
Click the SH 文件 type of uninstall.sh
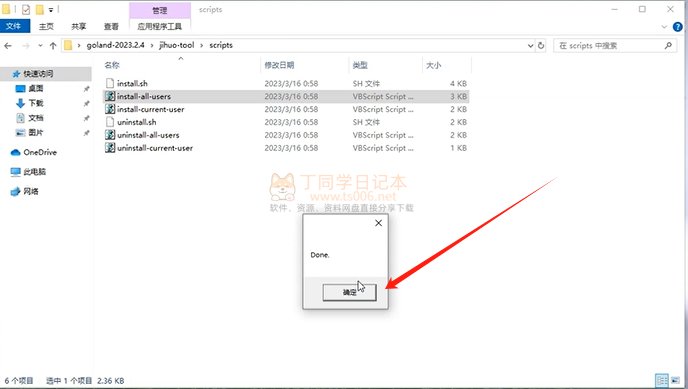coord(366,122)
